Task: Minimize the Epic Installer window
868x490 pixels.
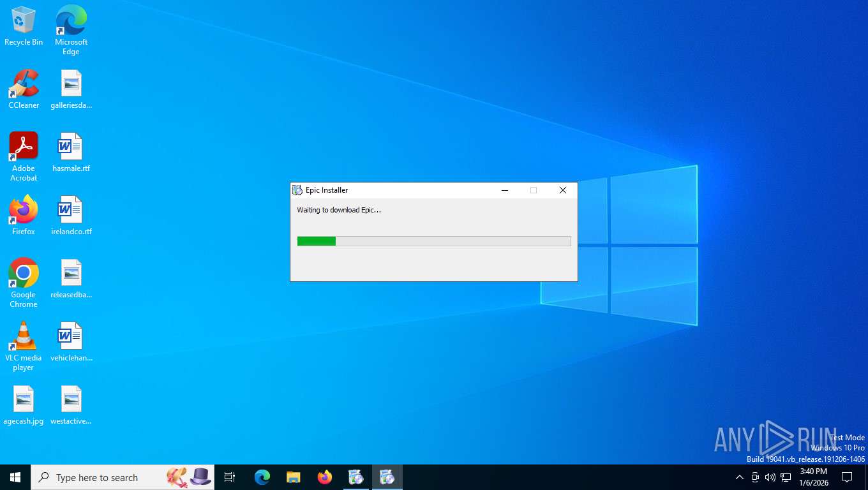Action: pyautogui.click(x=504, y=190)
